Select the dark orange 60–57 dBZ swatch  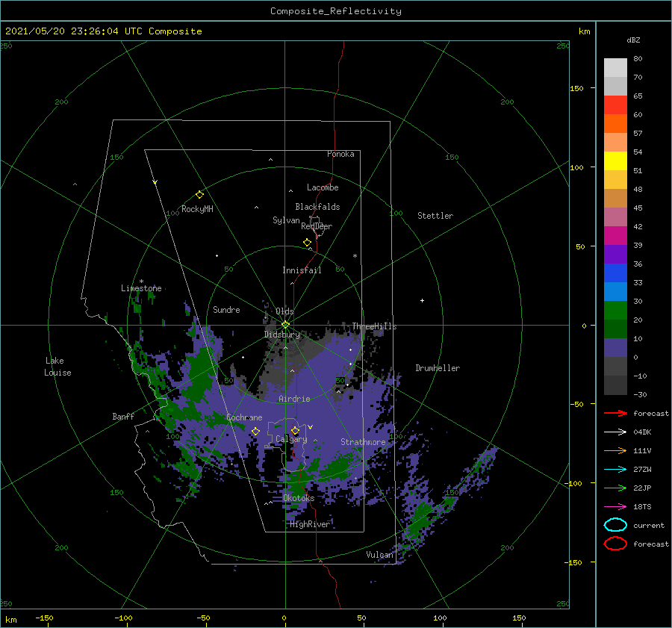[615, 123]
